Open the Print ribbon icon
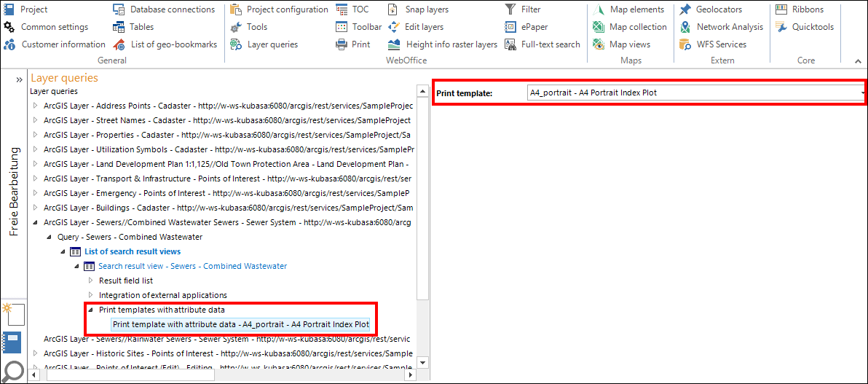This screenshot has height=384, width=868. pos(342,44)
